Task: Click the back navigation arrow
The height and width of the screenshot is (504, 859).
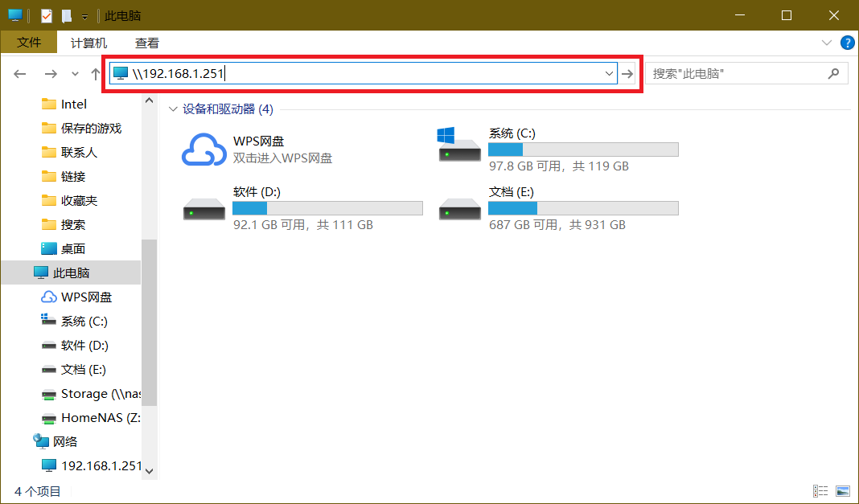Action: pos(19,72)
